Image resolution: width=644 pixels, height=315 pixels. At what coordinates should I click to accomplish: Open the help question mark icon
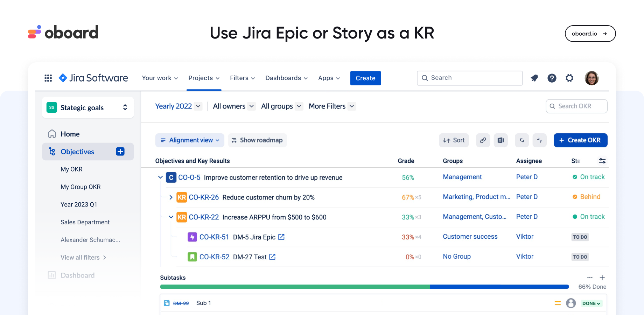click(x=552, y=78)
